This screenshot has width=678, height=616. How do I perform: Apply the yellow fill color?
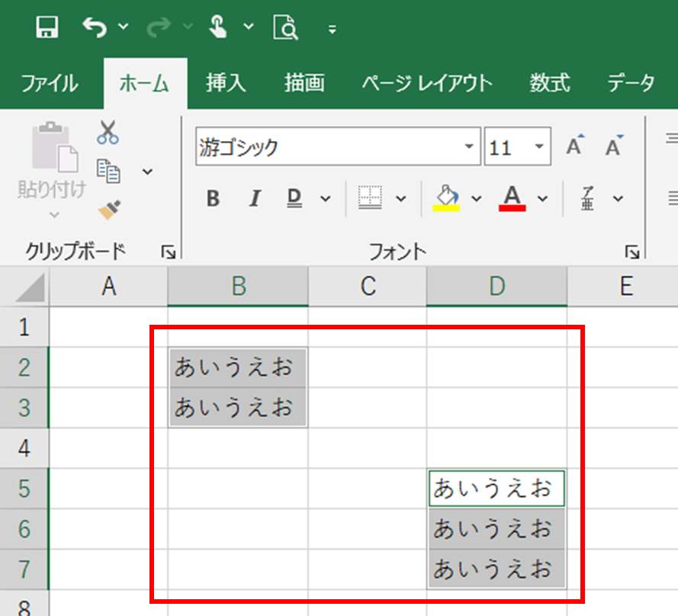point(446,198)
